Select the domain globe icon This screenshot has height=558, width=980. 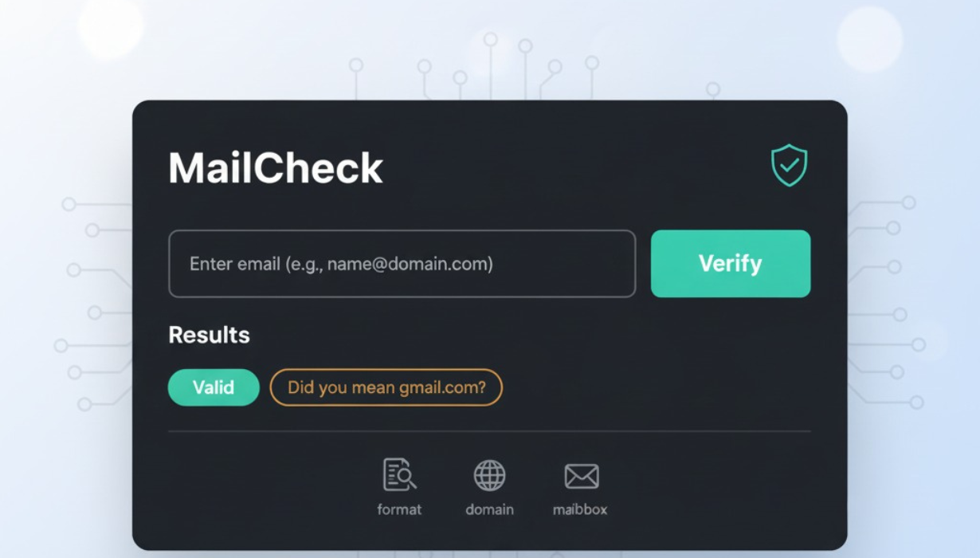point(489,475)
